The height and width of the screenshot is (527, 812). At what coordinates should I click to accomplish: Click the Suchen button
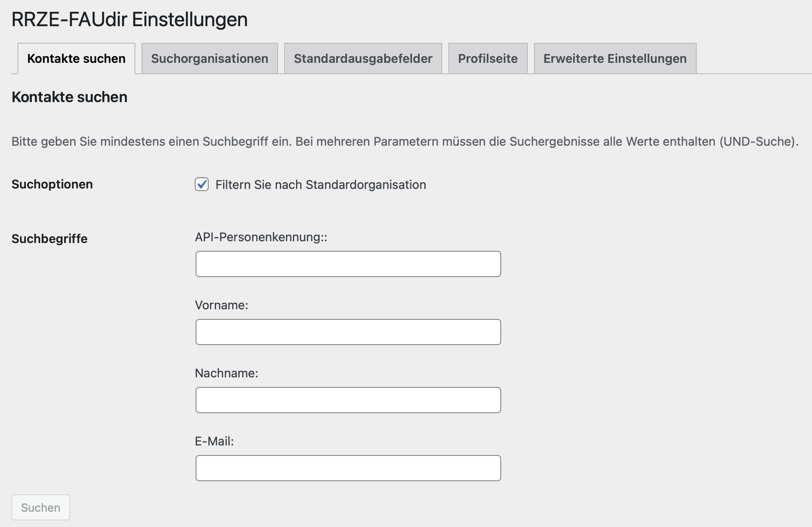coord(41,507)
